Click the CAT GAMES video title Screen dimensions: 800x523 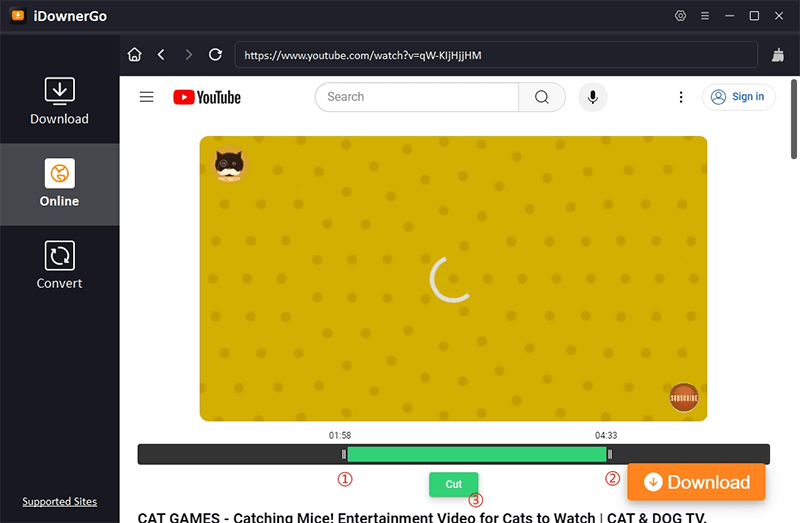[422, 517]
